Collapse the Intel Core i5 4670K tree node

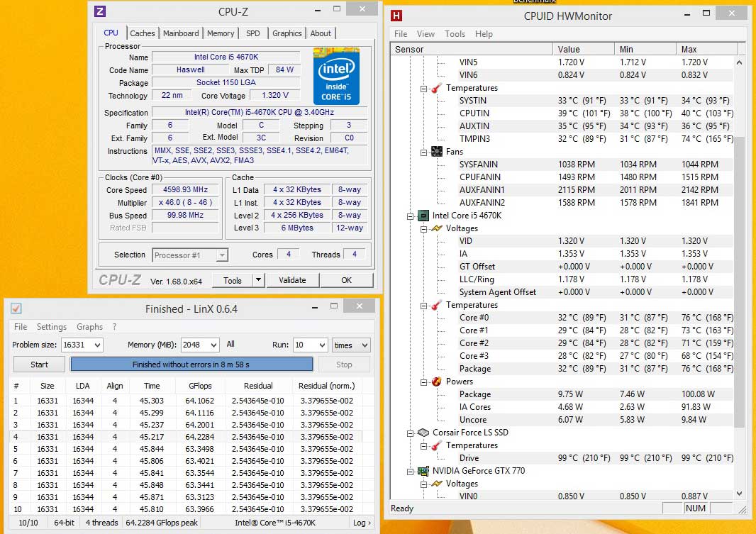pos(411,216)
